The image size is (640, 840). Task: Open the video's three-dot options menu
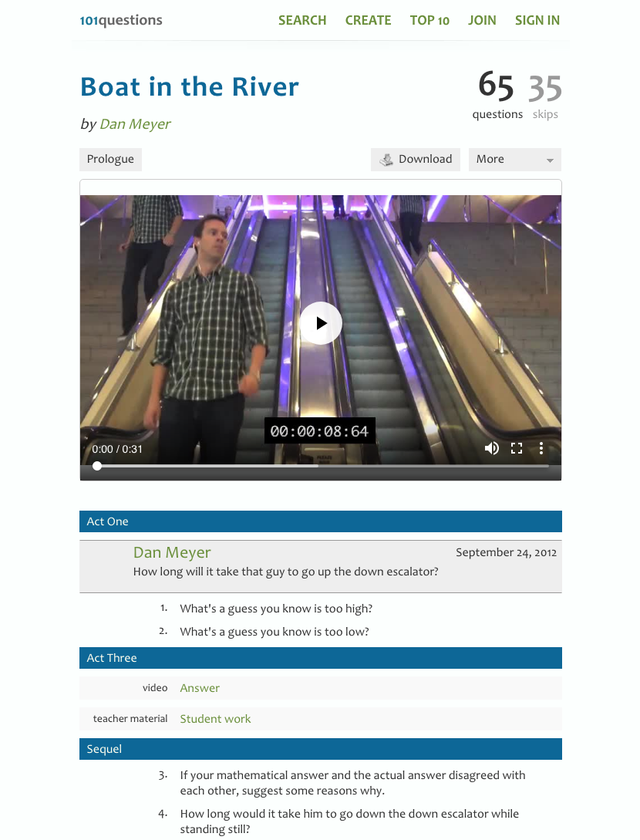[x=541, y=448]
